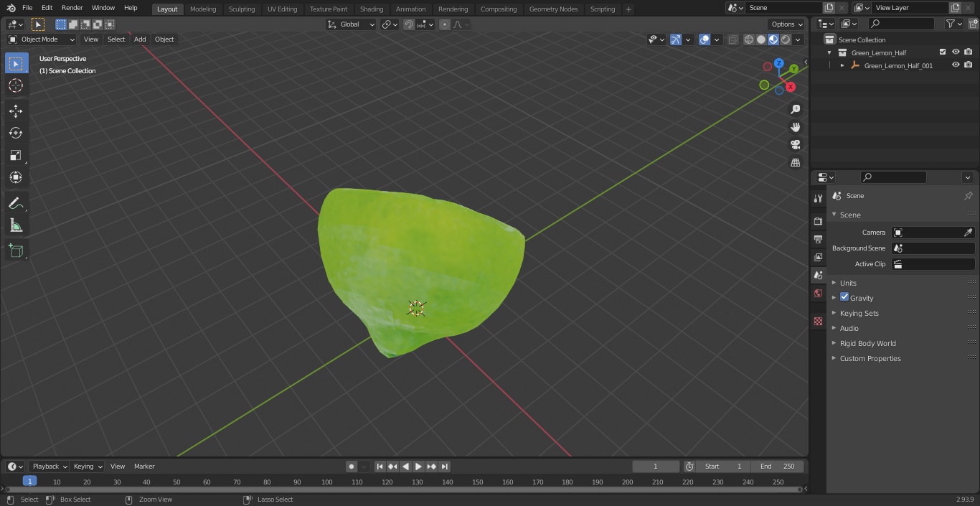Click the timeline horizontal scrollbar
This screenshot has width=980, height=506.
[404, 489]
